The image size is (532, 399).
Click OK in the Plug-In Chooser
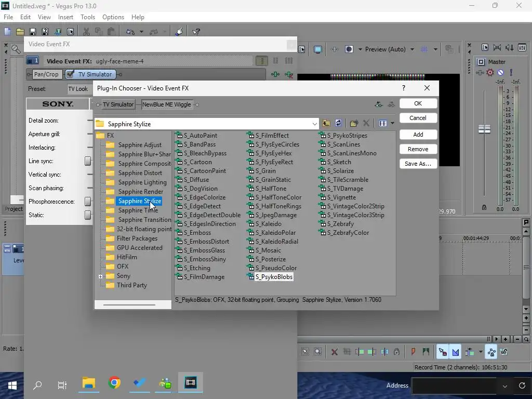418,103
